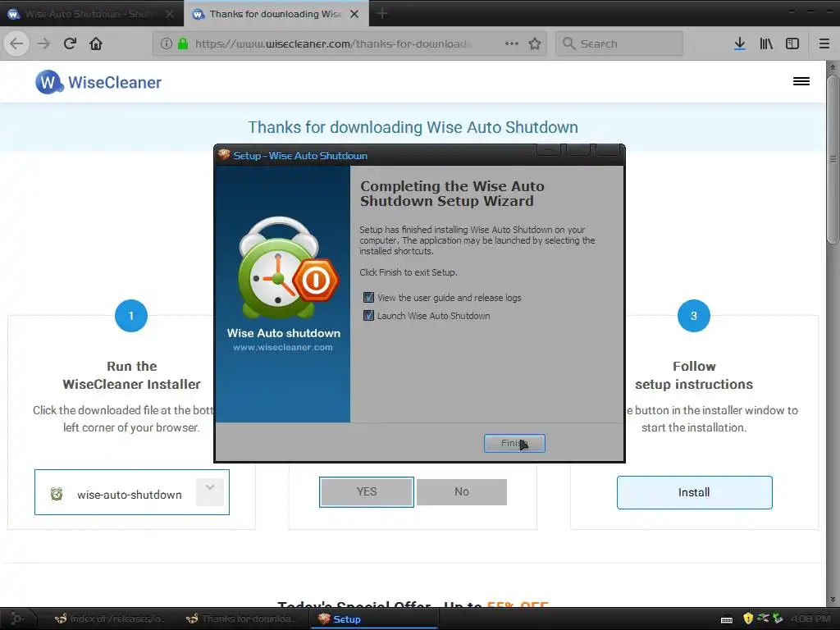Click the green secure padlock icon
Viewport: 840px width, 630px height.
tap(183, 43)
